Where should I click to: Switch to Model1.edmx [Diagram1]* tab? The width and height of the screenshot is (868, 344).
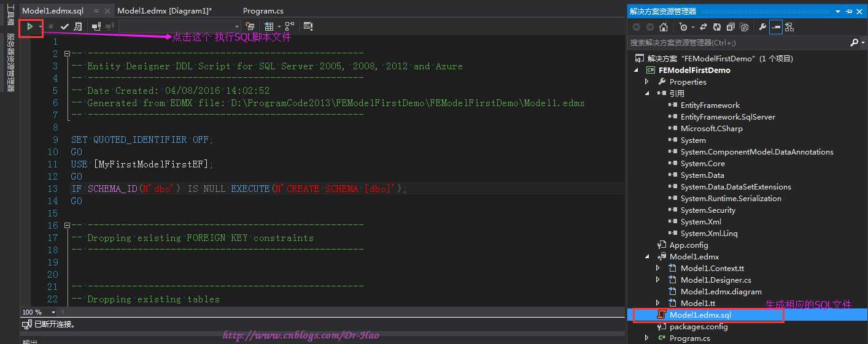(165, 11)
